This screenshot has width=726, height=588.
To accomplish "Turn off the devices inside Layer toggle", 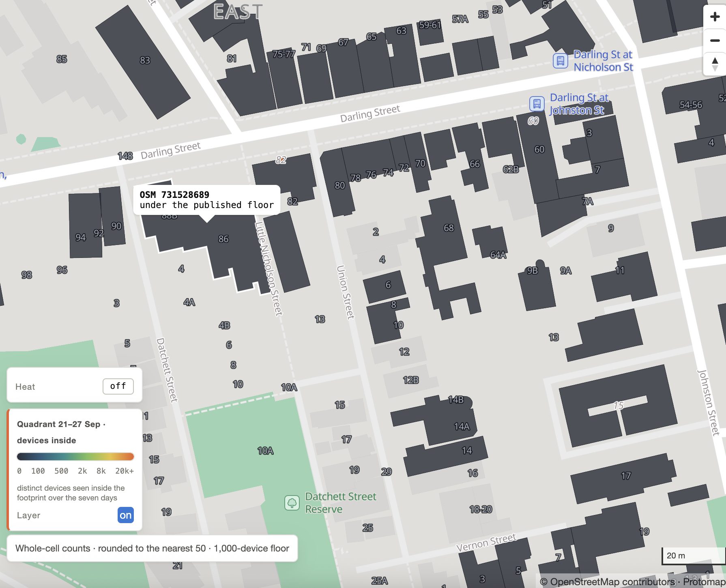I will [x=126, y=515].
